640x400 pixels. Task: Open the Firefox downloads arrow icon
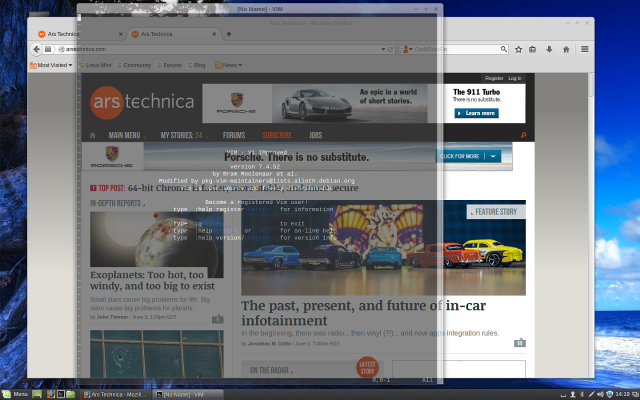(x=549, y=49)
